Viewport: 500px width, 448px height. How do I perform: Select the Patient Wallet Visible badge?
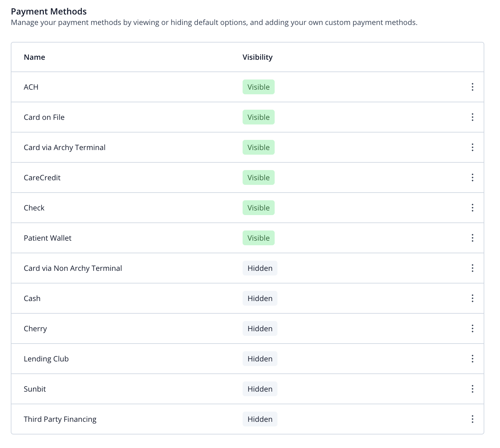(x=259, y=238)
